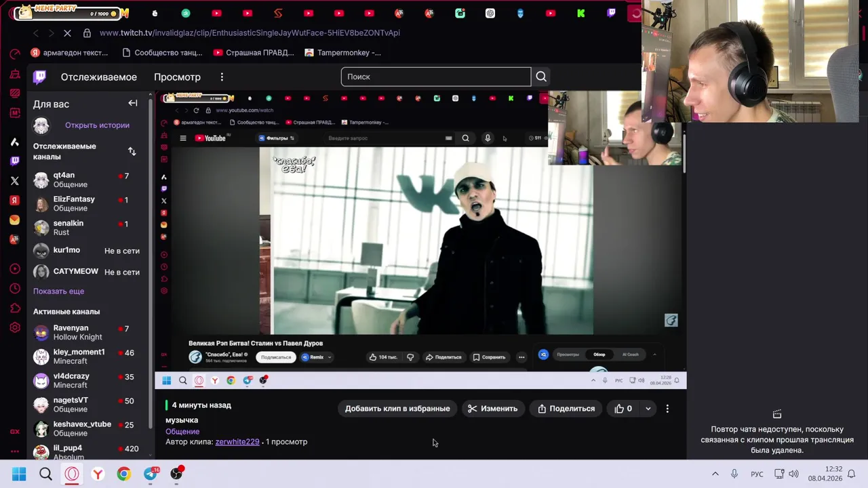Click the Добавить клип в избранные button
868x488 pixels.
(397, 409)
